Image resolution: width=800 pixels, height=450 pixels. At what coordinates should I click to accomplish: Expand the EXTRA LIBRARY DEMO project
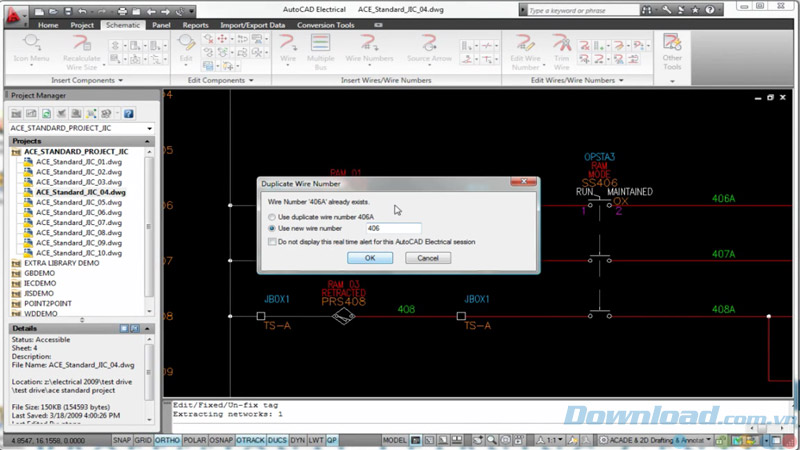click(x=16, y=261)
